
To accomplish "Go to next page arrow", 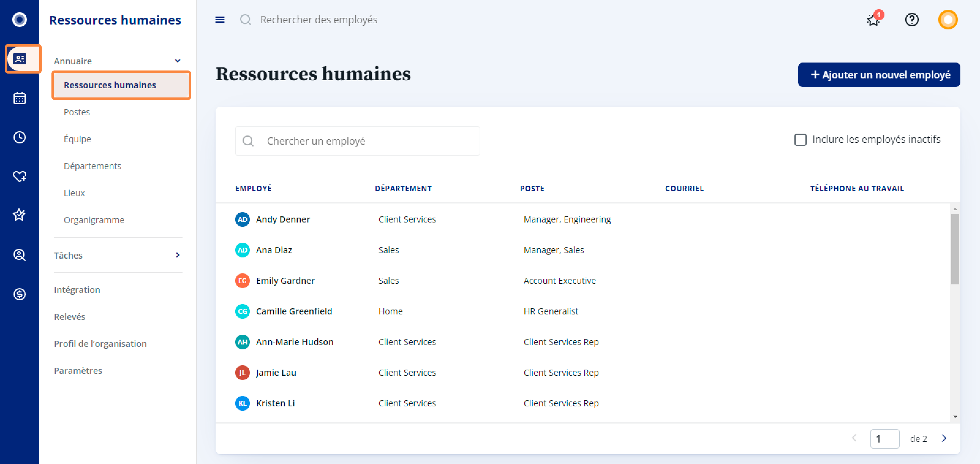I will click(x=944, y=438).
